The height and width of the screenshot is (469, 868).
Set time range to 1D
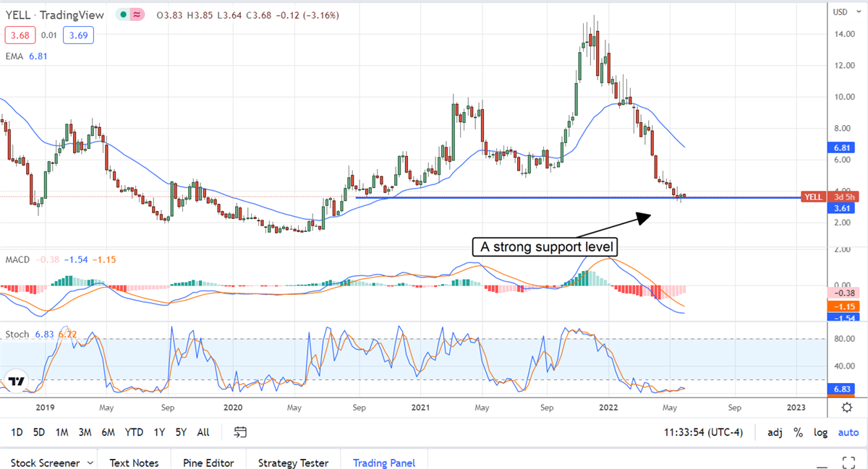coord(17,432)
